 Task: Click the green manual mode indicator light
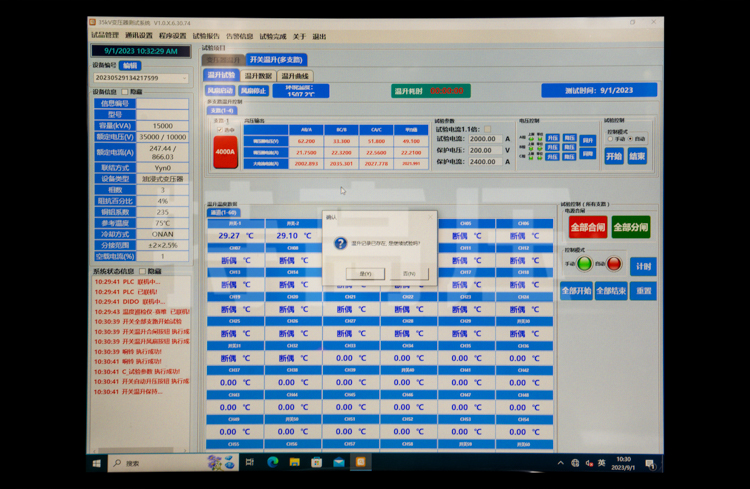pos(584,264)
